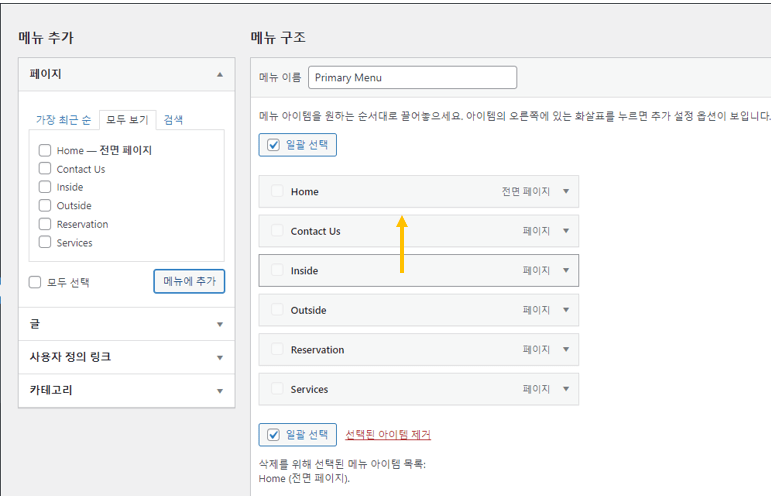
Task: Click the Contact Us label in menu structure
Action: click(x=315, y=231)
